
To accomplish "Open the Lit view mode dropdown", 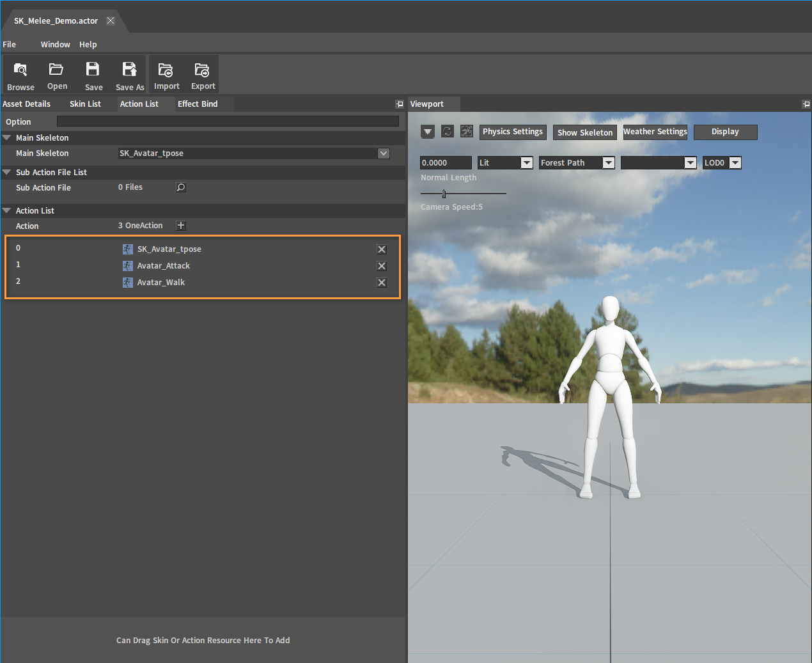I will point(527,163).
